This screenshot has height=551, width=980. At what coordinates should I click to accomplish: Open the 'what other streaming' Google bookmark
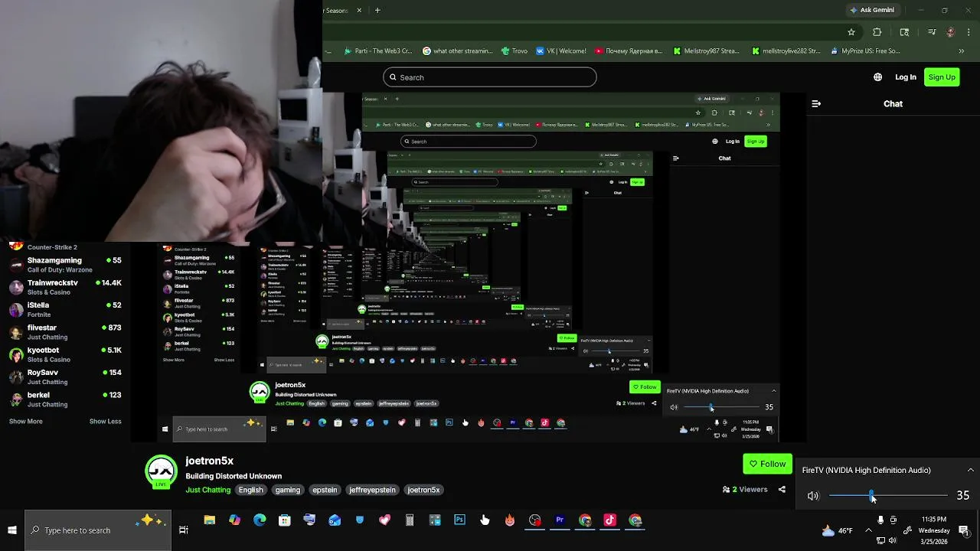point(458,51)
